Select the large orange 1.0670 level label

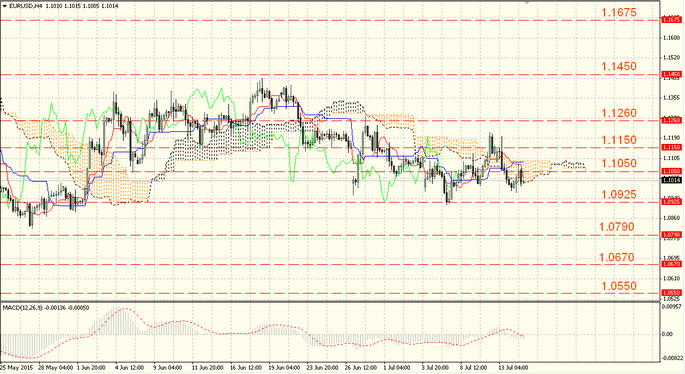click(616, 257)
